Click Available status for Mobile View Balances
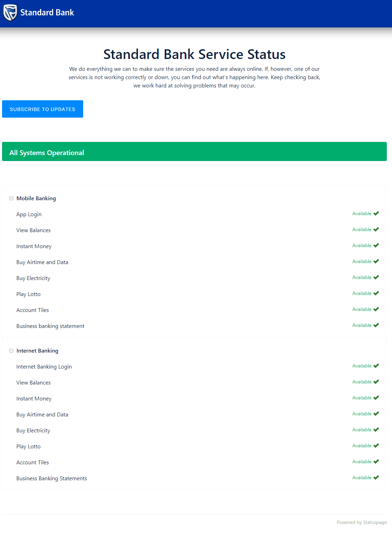This screenshot has height=550, width=392. tap(362, 229)
